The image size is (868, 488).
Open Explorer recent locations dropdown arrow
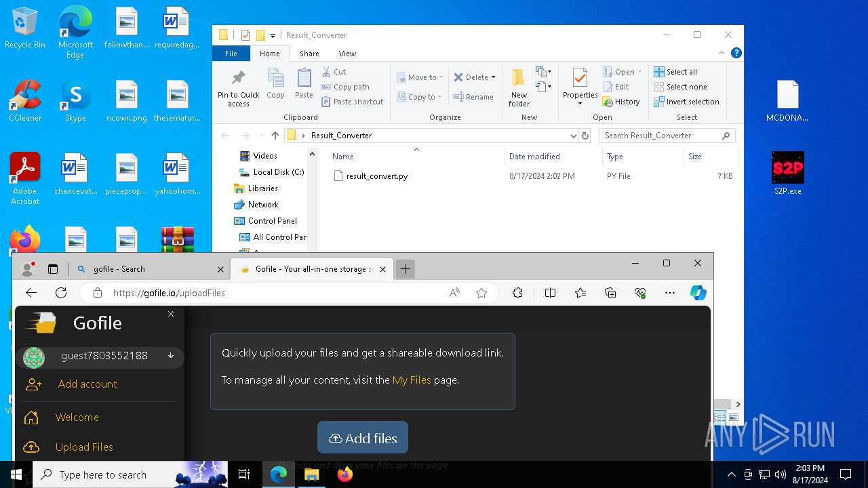[260, 136]
